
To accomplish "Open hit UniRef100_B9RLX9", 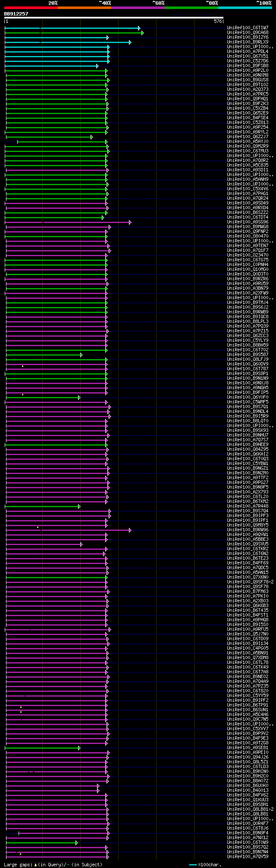I will point(248,42).
